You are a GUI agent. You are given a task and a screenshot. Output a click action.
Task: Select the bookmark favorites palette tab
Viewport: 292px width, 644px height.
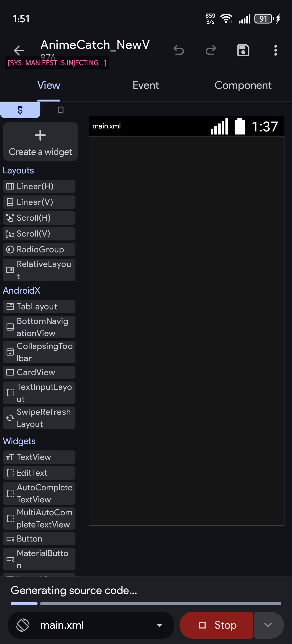60,110
